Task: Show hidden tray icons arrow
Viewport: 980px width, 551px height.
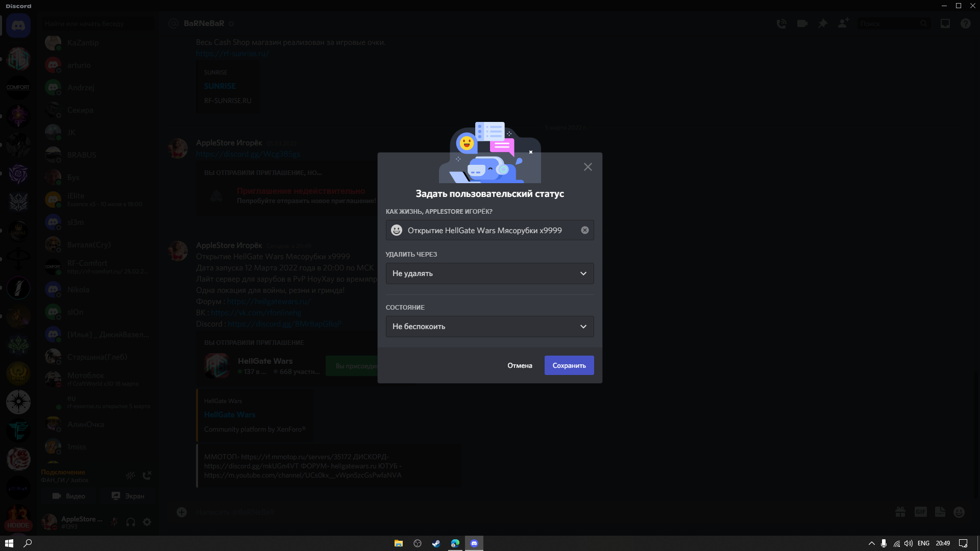Action: tap(872, 543)
